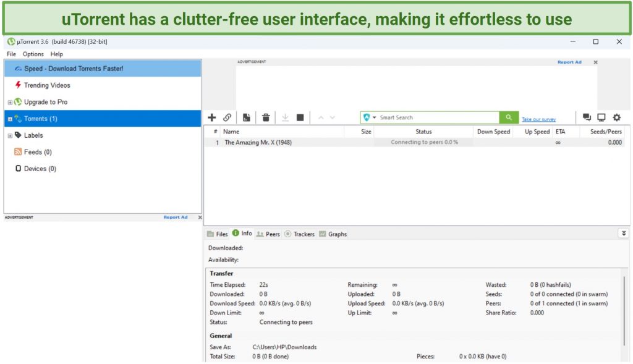Sort by the # column header
Viewport: 633px width, 364px height.
213,132
